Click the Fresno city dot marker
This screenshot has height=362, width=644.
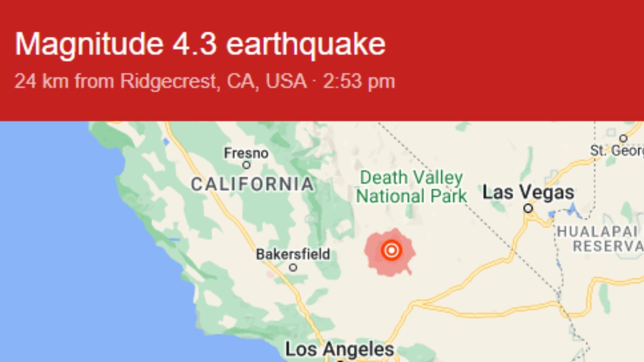[x=247, y=165]
